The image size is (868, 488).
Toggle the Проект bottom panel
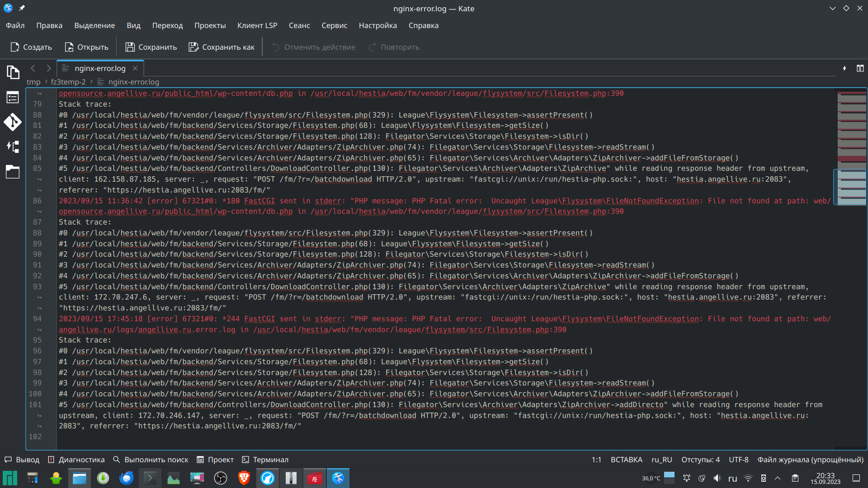(x=215, y=460)
